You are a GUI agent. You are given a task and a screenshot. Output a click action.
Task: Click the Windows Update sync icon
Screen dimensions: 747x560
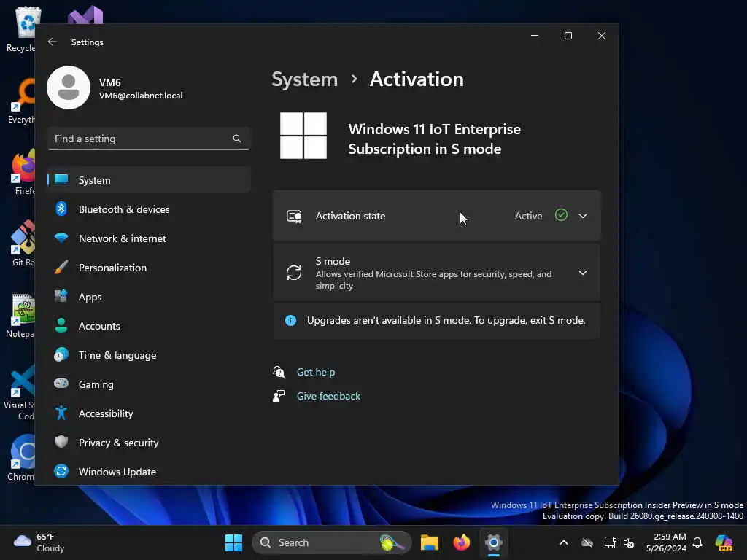tap(61, 471)
